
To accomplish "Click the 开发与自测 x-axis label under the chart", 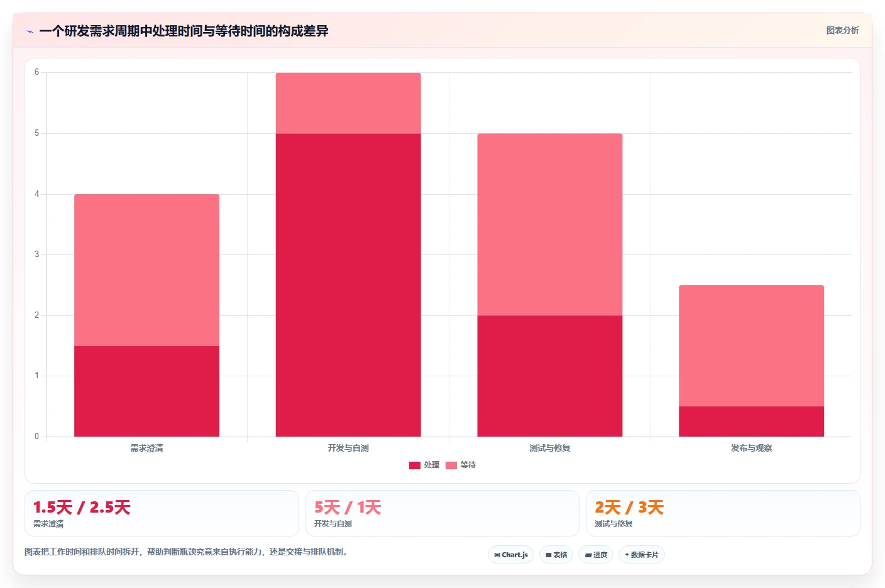I will click(x=348, y=448).
